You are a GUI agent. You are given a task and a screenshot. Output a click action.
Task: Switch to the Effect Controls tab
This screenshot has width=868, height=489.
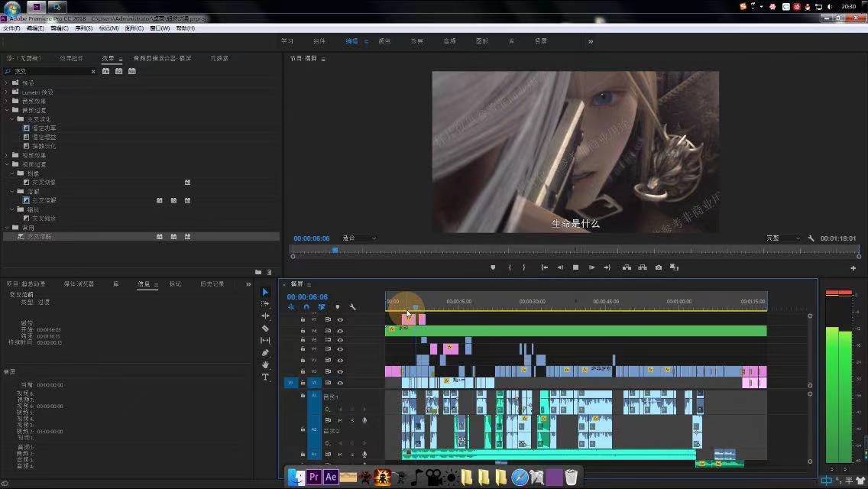pos(71,58)
